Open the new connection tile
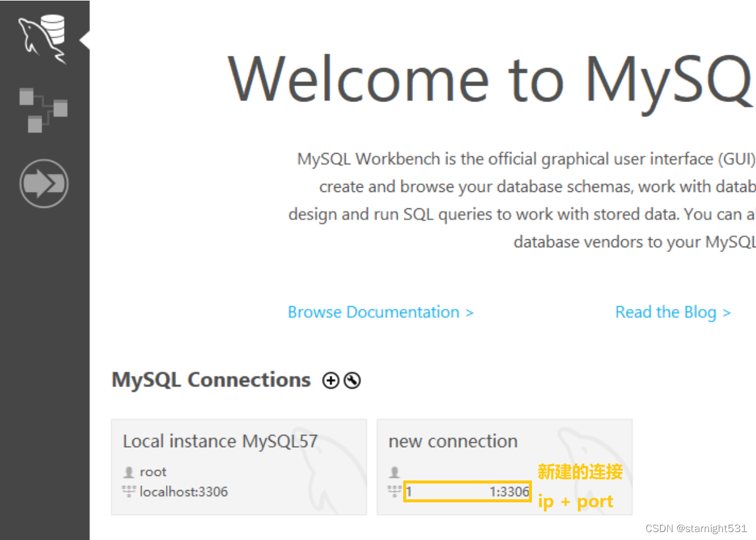Viewport: 756px width, 540px height. (505, 467)
